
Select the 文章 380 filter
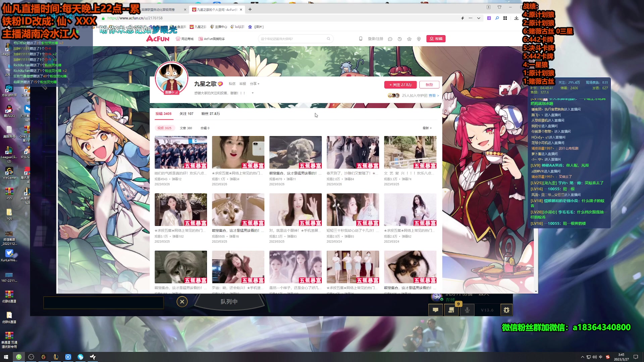coord(186,128)
